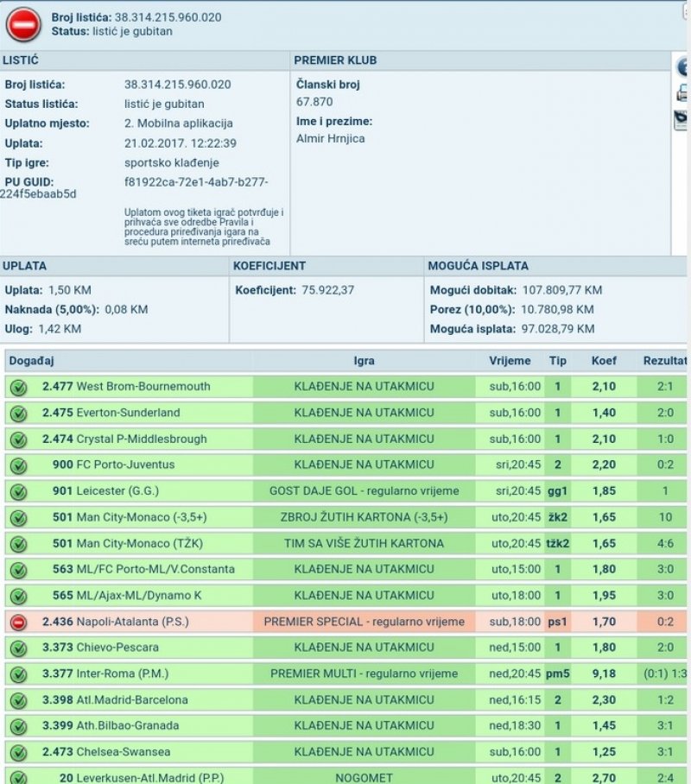Click green check icon for FC Porto-Juventus
The image size is (691, 784).
click(x=18, y=465)
